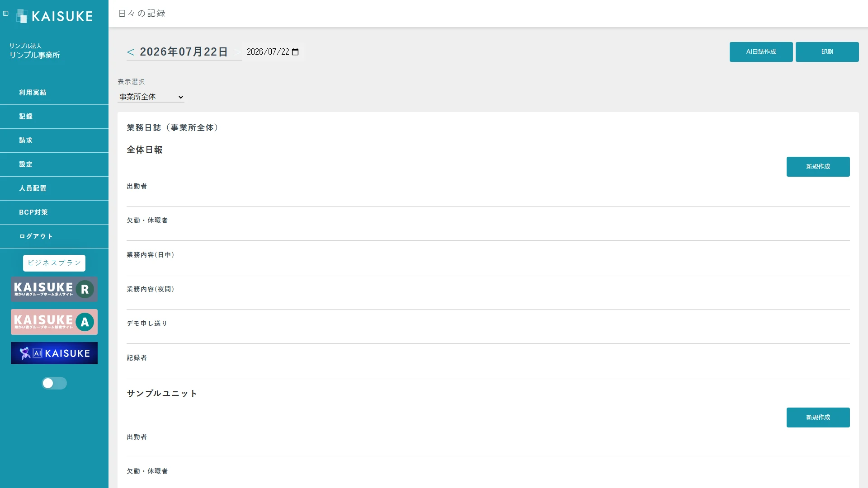Click 新規作成 for サンプルユニット
This screenshot has height=488, width=868.
click(x=818, y=418)
